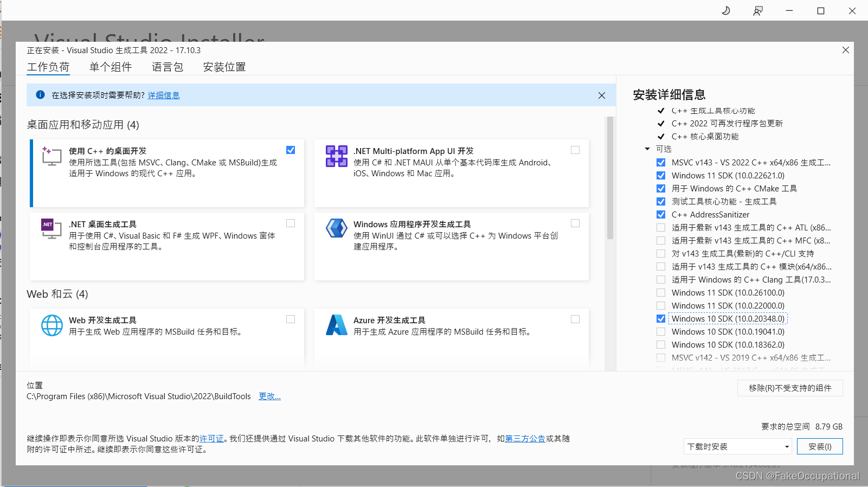Screen dimensions: 868x487
Task: Collapse the 可选 optional components section
Action: [647, 149]
